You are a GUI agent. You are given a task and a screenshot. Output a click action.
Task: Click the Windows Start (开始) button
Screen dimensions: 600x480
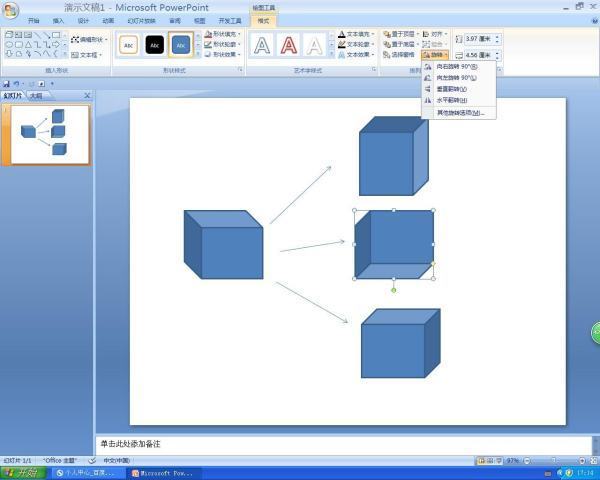[x=23, y=473]
